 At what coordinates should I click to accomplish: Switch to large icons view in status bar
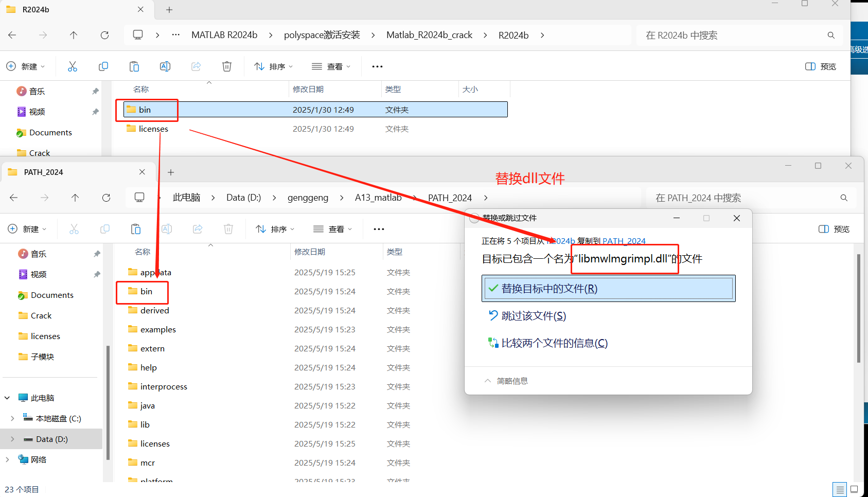[854, 489]
